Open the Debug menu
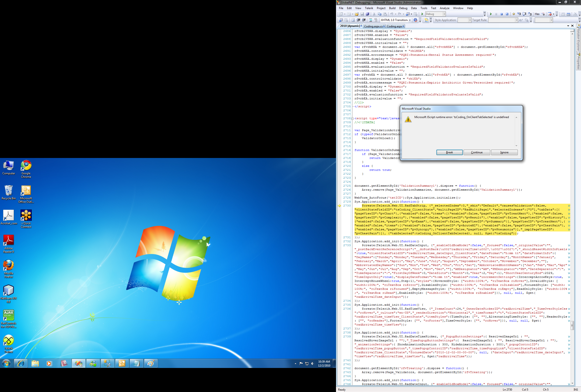Screen dimensions: 581x392 pos(403,8)
